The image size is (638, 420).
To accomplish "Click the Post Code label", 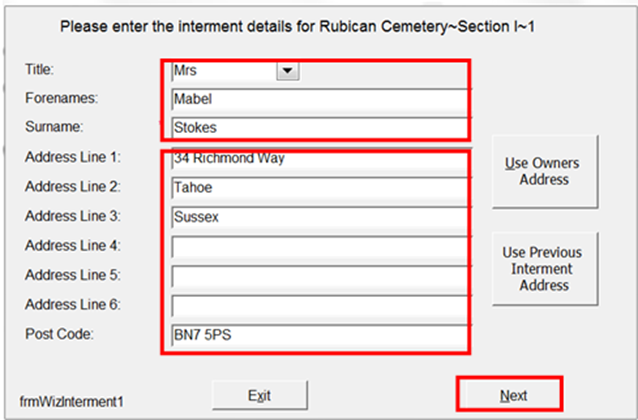I will (x=57, y=333).
